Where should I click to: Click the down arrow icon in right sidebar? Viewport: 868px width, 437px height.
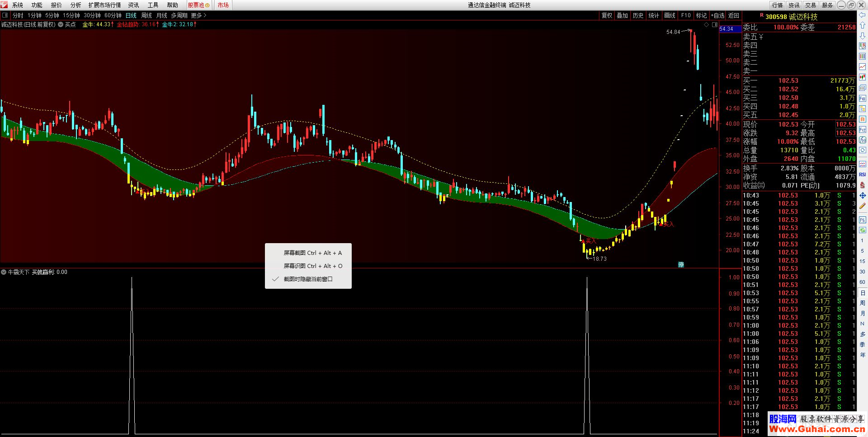(863, 36)
